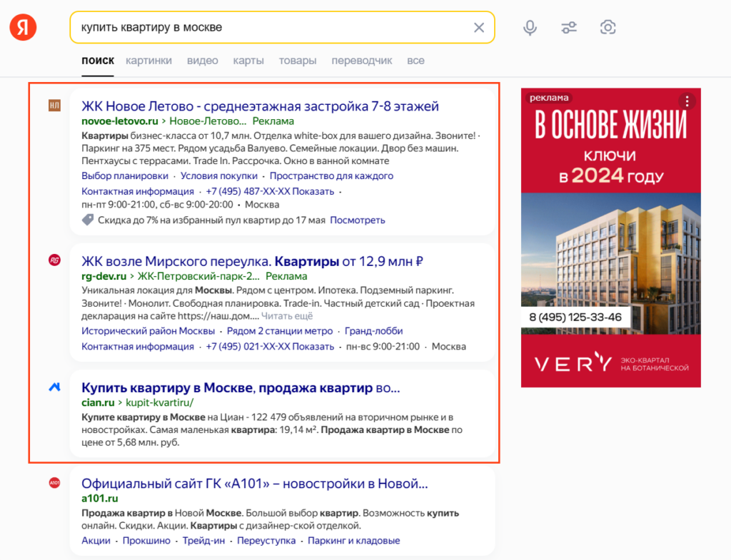This screenshot has width=731, height=560.
Task: Click Новое-Летово… breadcrumb link
Action: (x=208, y=121)
